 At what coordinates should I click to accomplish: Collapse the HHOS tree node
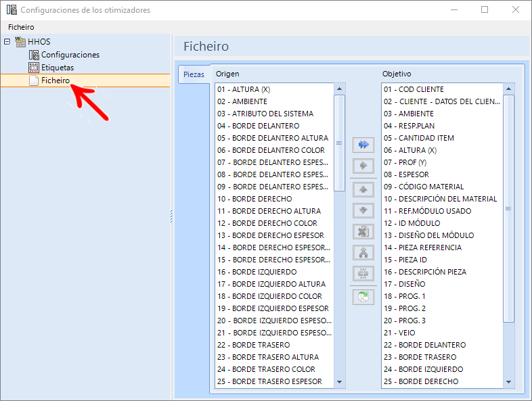coord(7,42)
